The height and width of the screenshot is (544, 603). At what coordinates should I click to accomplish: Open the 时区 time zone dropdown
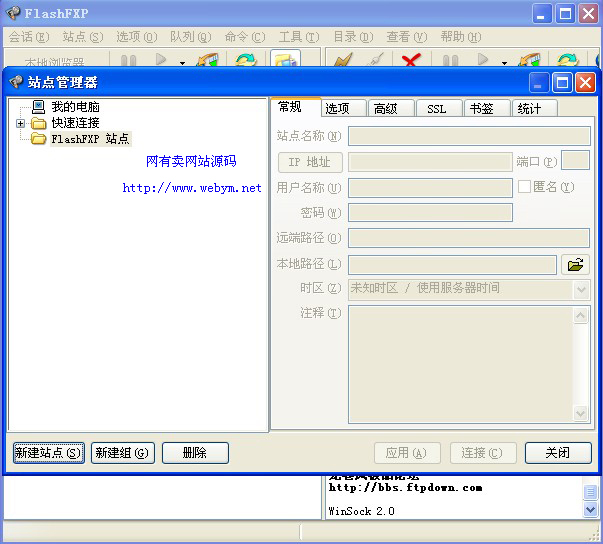(581, 289)
